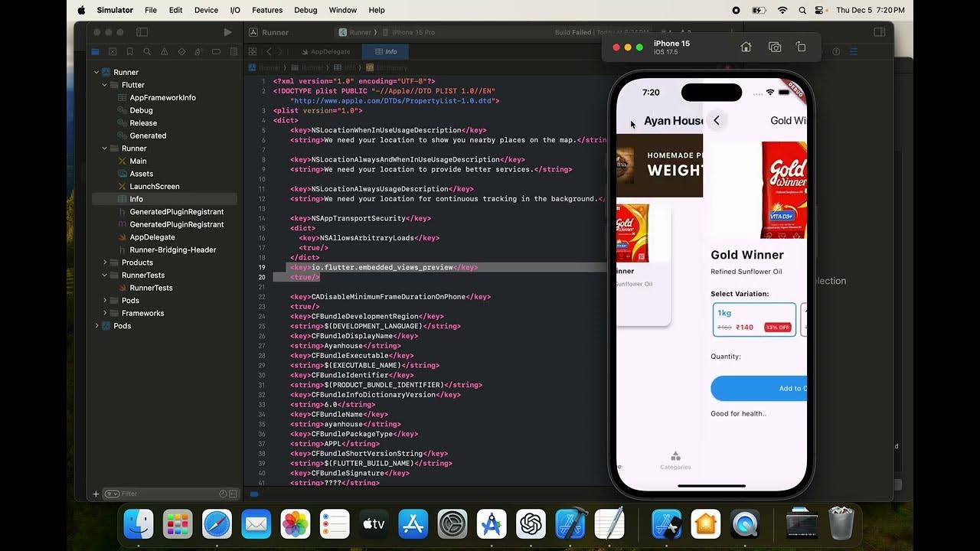The width and height of the screenshot is (980, 551).
Task: Open the Find navigator magnifier icon
Action: tap(147, 52)
